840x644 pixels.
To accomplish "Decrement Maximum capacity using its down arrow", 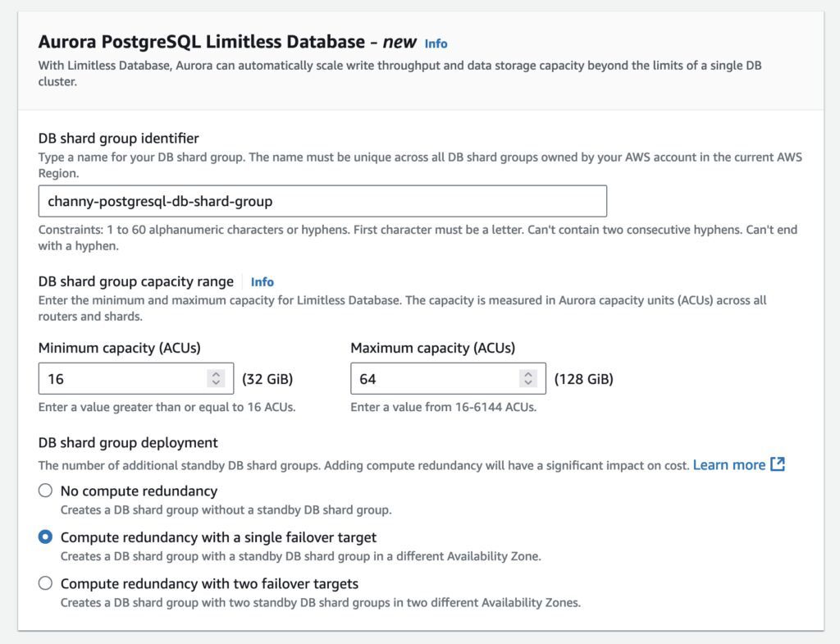I will pos(527,382).
